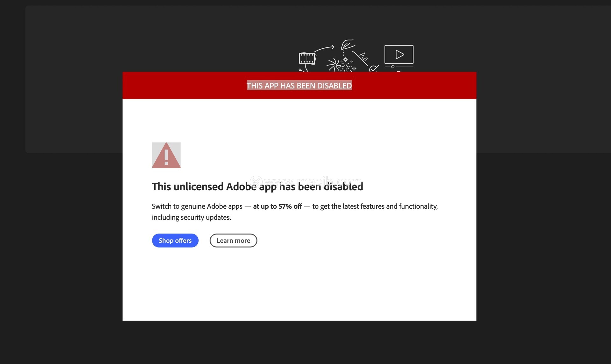This screenshot has width=611, height=364.
Task: Click the checkmark circle illustration icon
Action: point(374,68)
